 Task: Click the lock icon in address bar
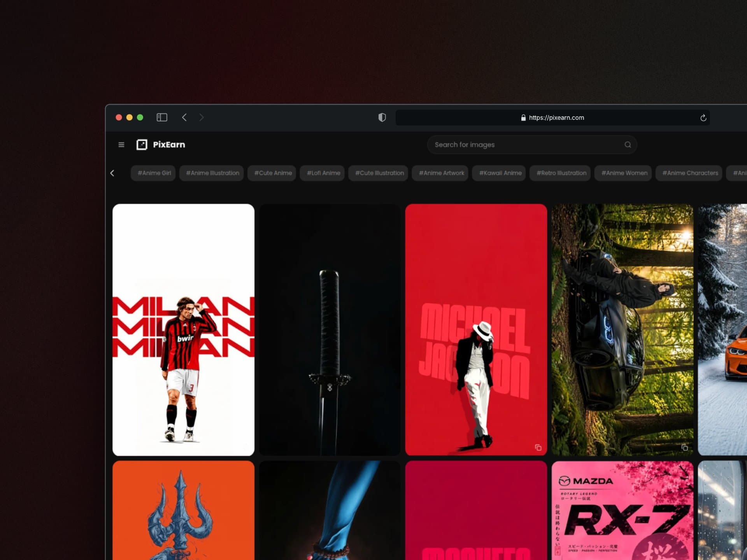[523, 117]
